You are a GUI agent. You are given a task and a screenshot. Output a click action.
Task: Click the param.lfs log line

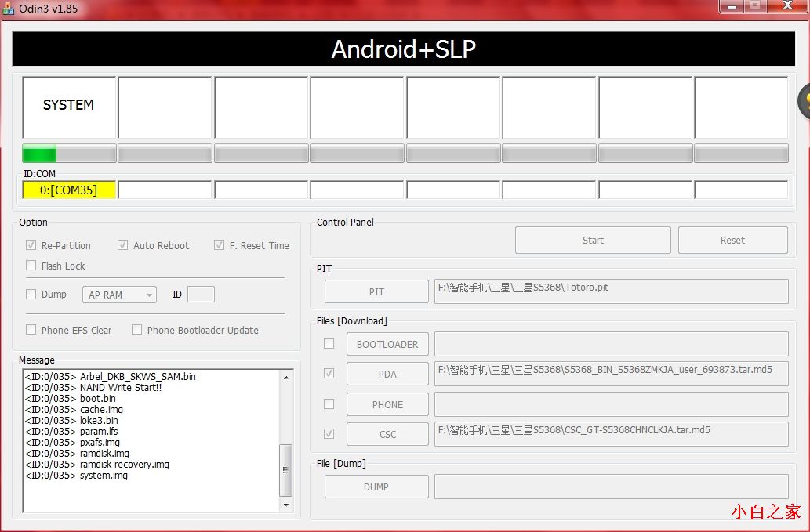click(71, 432)
